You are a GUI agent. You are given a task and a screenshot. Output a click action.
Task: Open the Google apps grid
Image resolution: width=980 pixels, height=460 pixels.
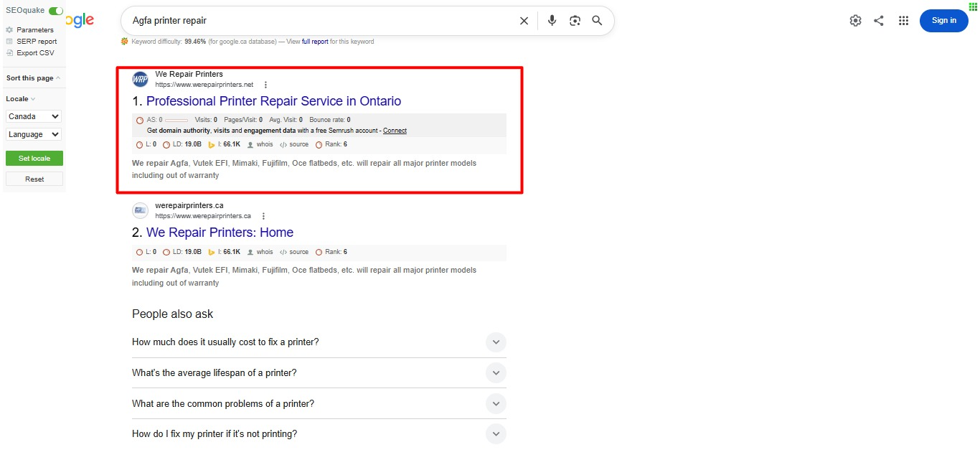point(904,21)
